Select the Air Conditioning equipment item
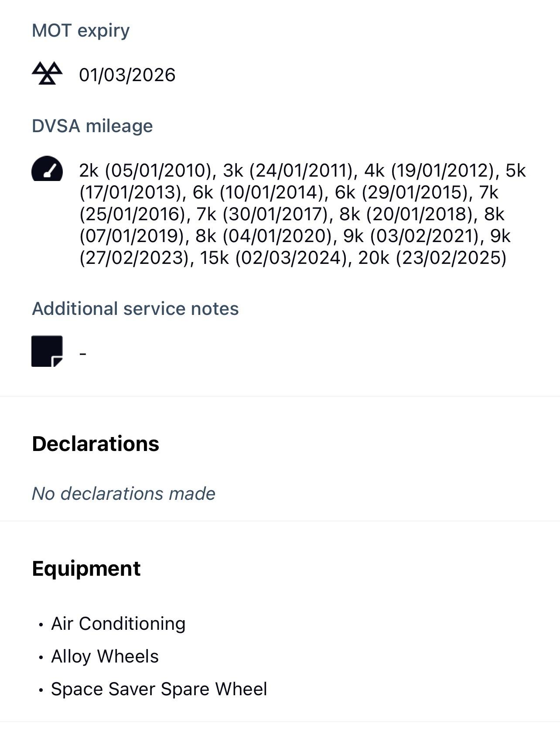Image resolution: width=560 pixels, height=731 pixels. click(118, 624)
